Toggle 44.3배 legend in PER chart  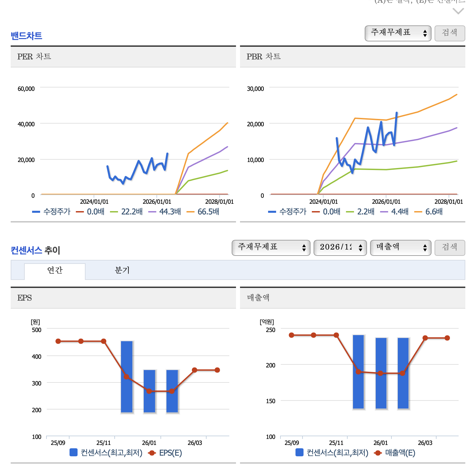[164, 211]
